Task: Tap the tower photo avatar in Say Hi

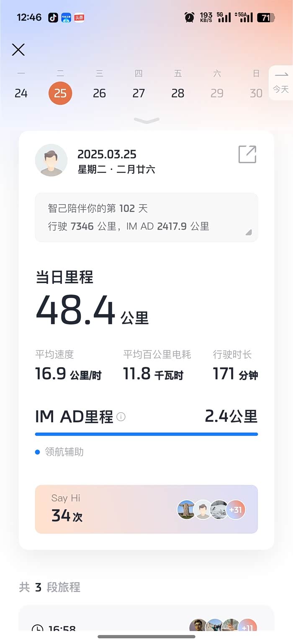Action: [186, 510]
